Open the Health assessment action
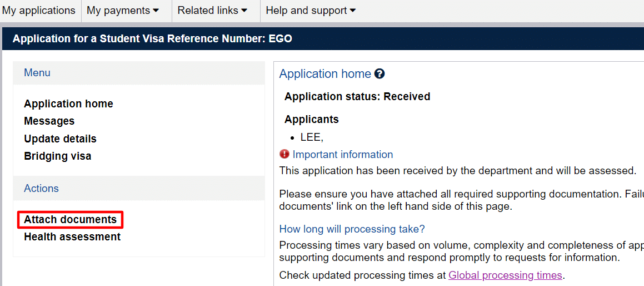Screen dimensions: 644x286 click(x=72, y=237)
